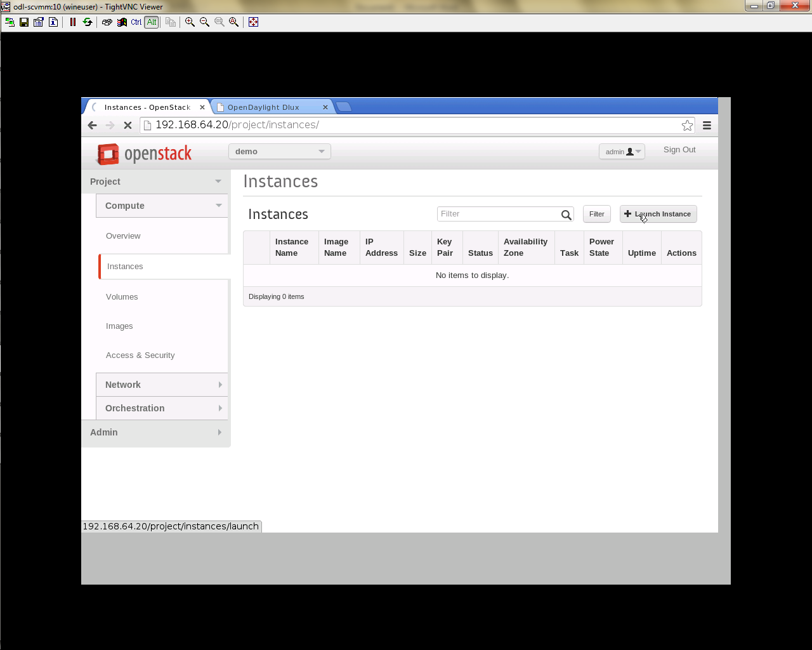Open TightVNC Connection Options icon
Screen dimensions: 812x650
pyautogui.click(x=39, y=22)
